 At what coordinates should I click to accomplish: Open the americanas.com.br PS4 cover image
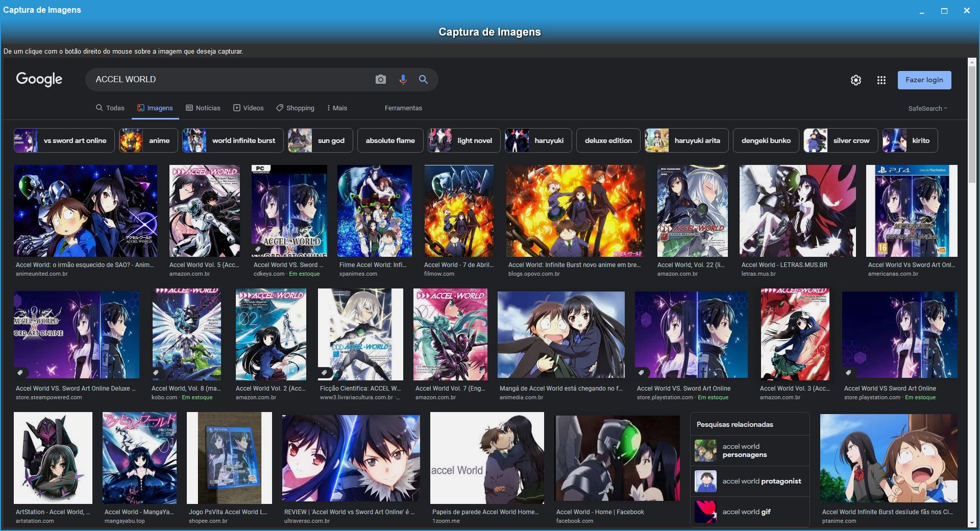(x=912, y=211)
